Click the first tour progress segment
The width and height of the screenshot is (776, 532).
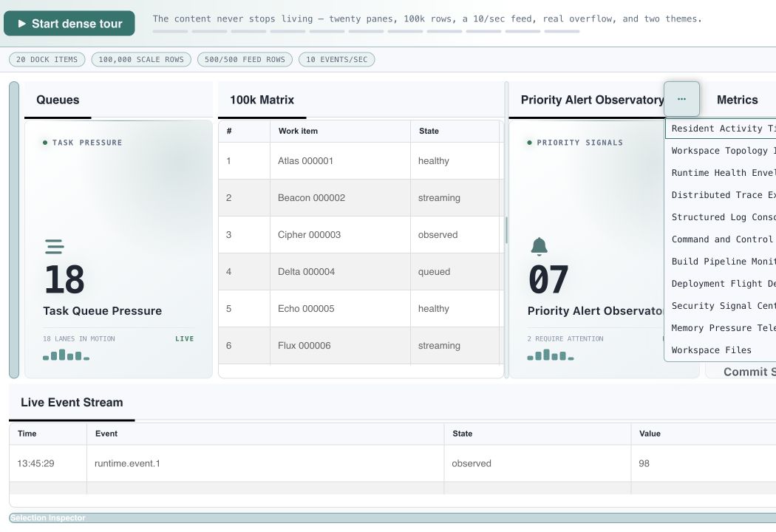click(170, 31)
